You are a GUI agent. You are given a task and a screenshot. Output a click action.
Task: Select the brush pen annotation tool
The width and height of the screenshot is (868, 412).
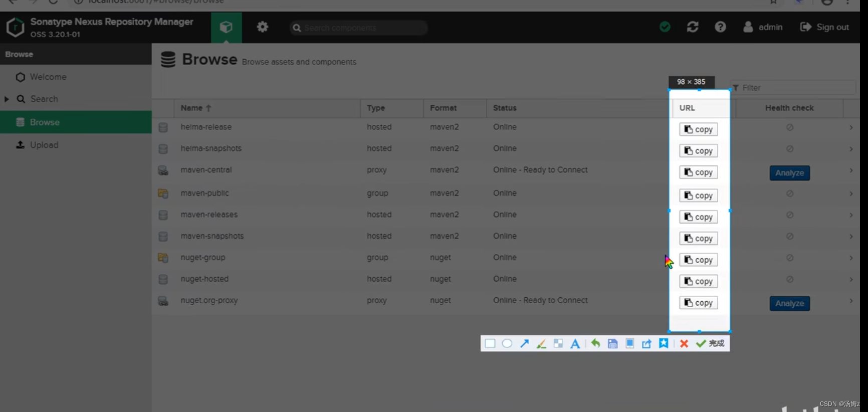click(541, 344)
